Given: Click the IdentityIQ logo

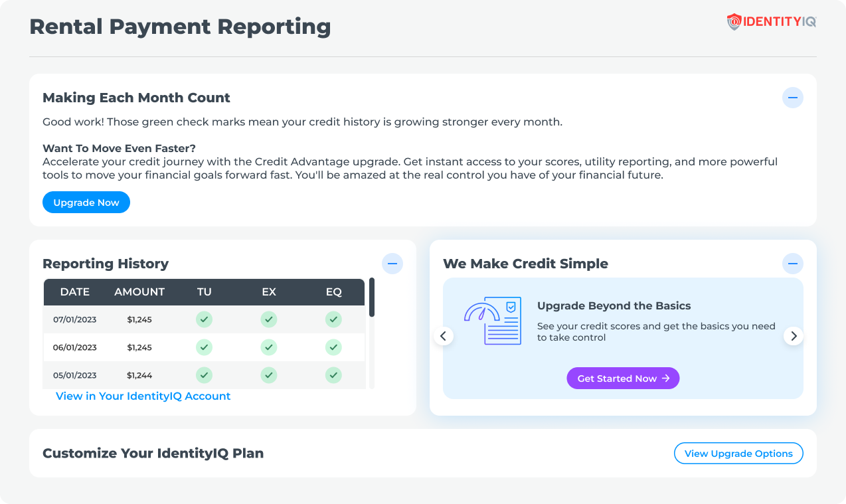Looking at the screenshot, I should (772, 22).
